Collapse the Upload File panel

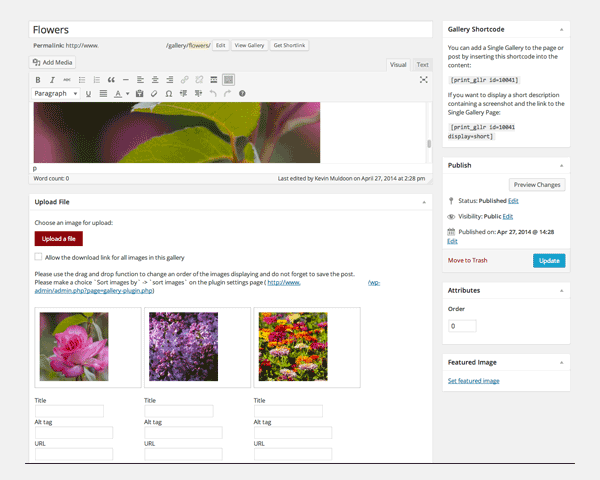(x=424, y=202)
